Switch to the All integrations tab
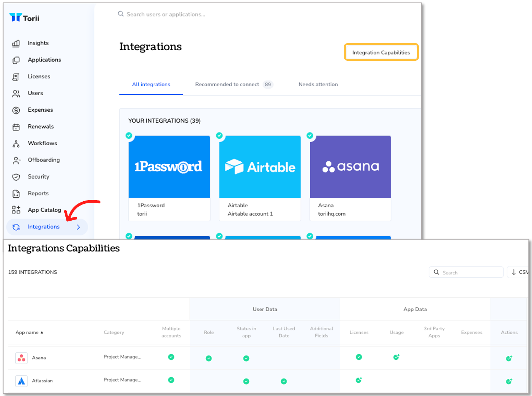The image size is (532, 396). tap(151, 84)
